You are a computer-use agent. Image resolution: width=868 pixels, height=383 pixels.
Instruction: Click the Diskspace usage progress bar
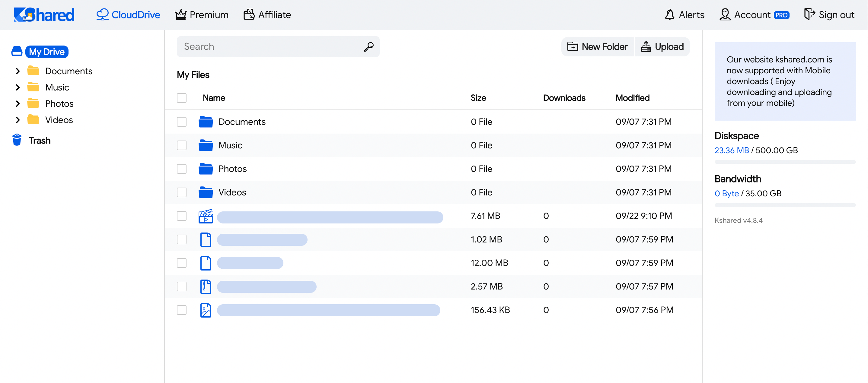click(785, 162)
